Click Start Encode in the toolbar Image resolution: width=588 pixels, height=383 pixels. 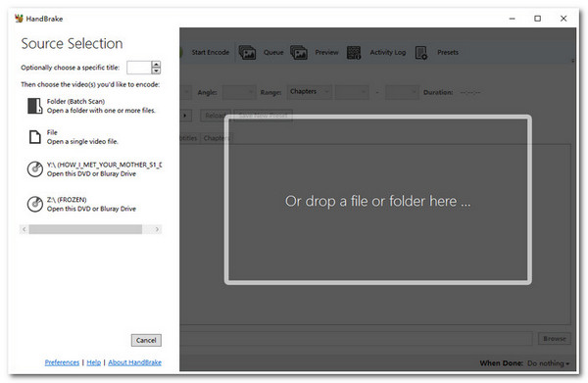coord(211,52)
